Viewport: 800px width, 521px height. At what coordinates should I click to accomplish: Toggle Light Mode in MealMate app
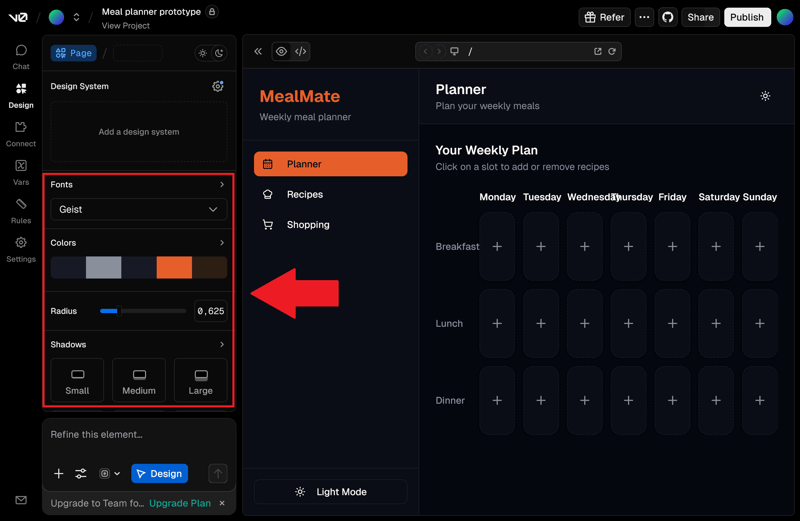coord(330,492)
